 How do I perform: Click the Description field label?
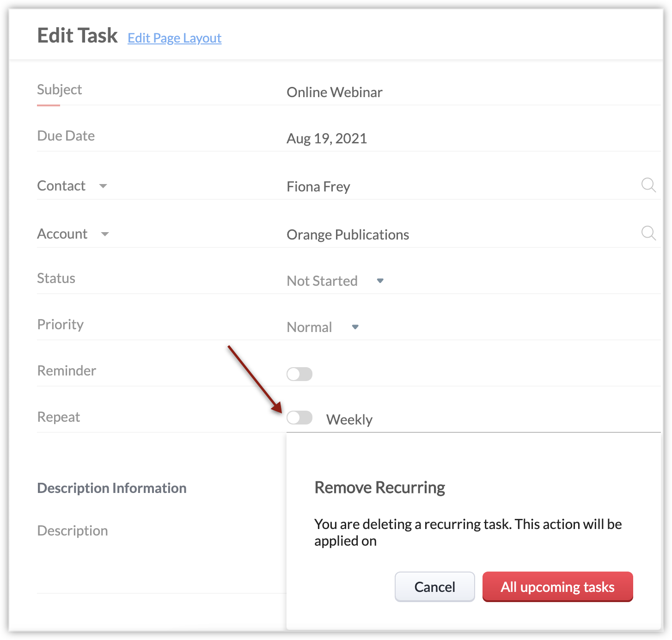pyautogui.click(x=73, y=530)
